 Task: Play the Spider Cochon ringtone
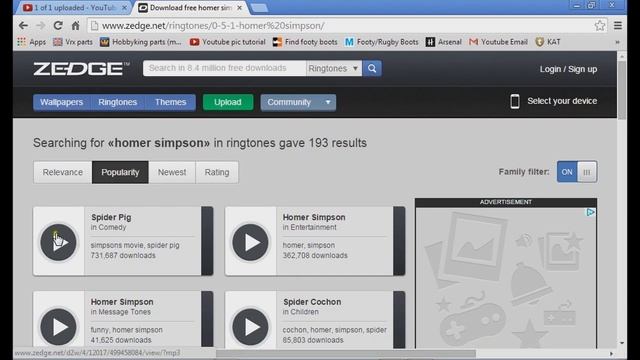tap(250, 327)
